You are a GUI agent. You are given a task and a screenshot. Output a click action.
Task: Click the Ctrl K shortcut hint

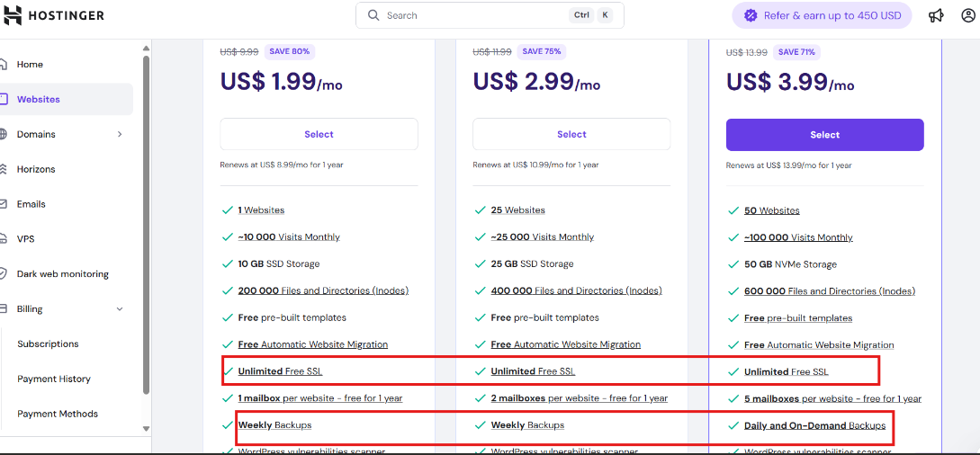click(x=590, y=15)
